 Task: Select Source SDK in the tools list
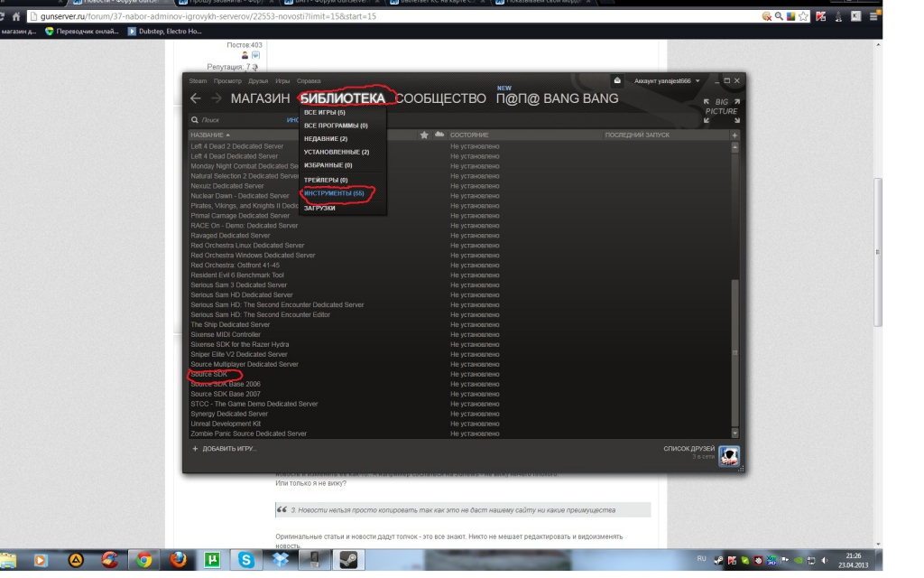209,375
